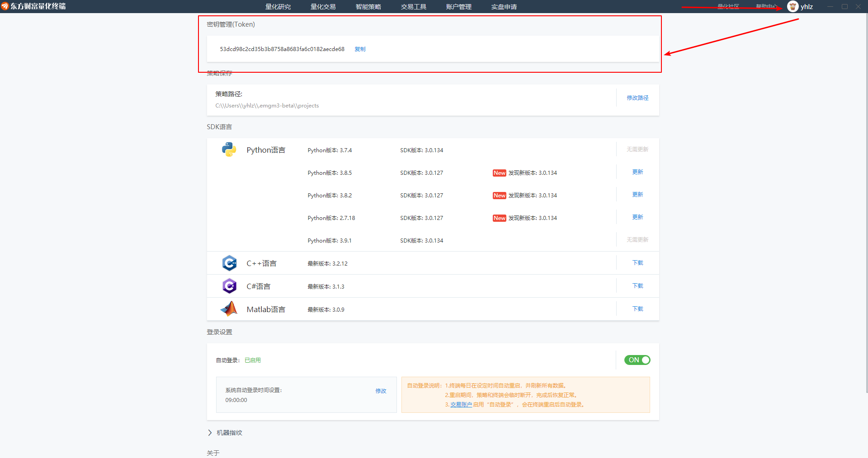The width and height of the screenshot is (868, 458).
Task: Click 修改路径 to change strategy path
Action: 637,98
